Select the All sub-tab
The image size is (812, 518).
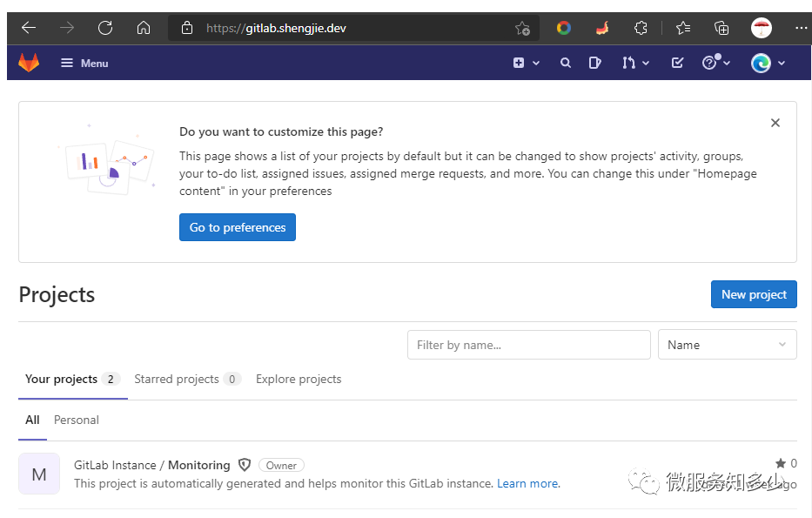(x=32, y=420)
